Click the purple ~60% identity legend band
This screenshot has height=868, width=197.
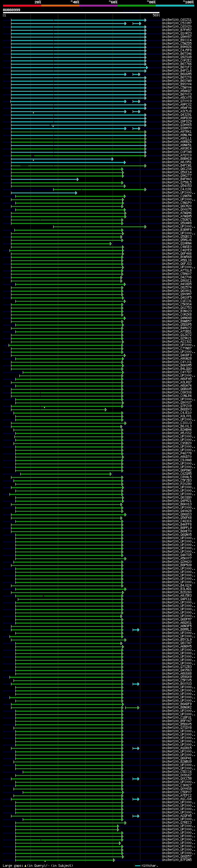click(99, 6)
